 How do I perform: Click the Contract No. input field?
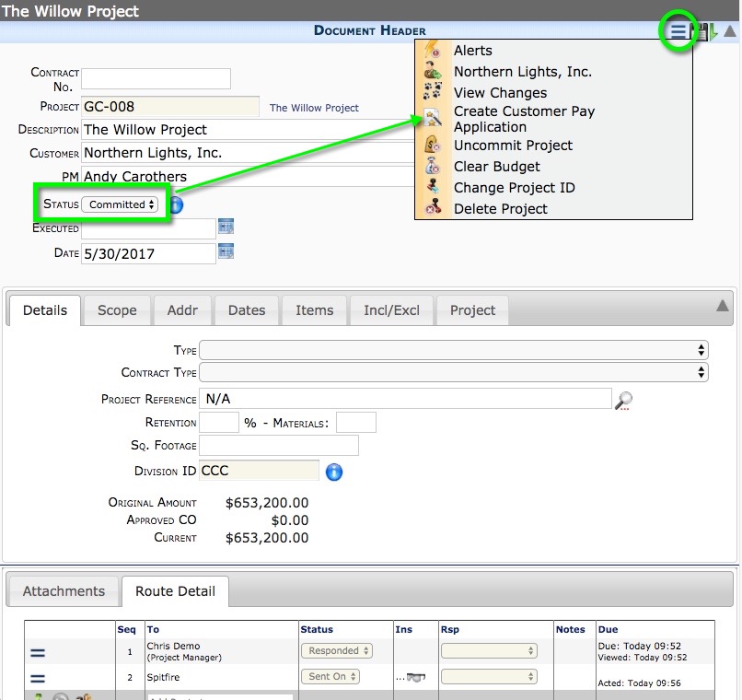(156, 78)
